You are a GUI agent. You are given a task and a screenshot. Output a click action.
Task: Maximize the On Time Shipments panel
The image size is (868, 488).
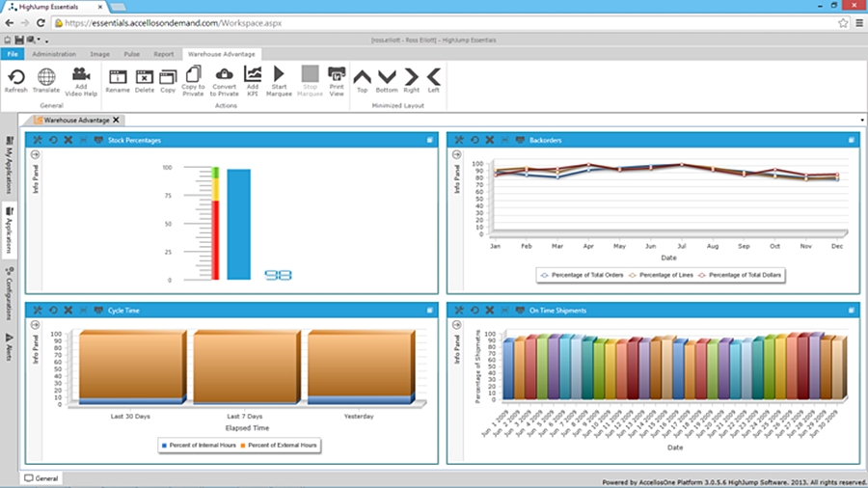click(x=852, y=311)
